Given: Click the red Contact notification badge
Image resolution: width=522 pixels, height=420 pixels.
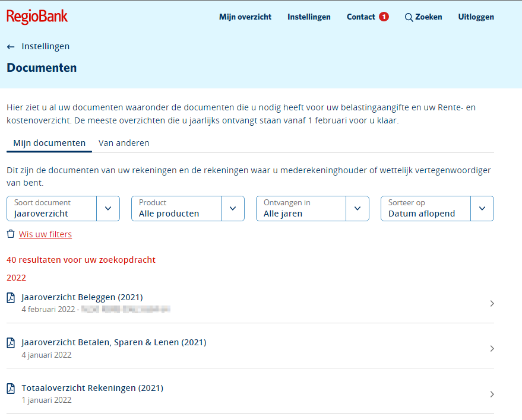Looking at the screenshot, I should pyautogui.click(x=384, y=17).
